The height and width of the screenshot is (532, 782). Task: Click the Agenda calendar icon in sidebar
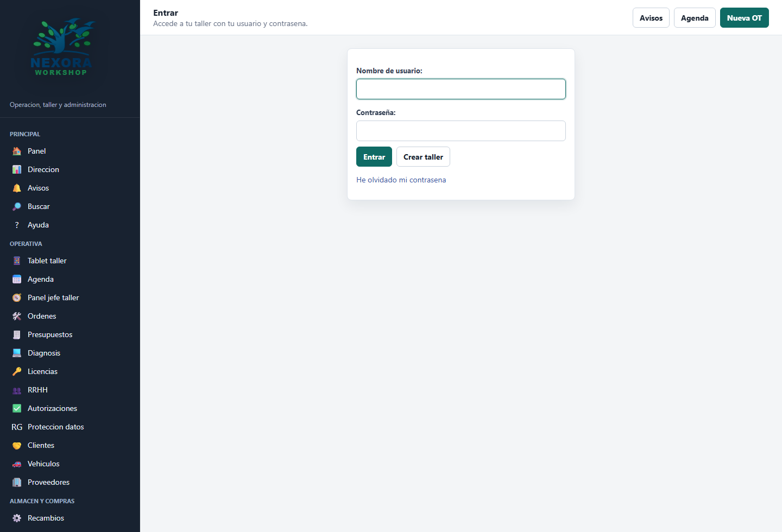(17, 279)
